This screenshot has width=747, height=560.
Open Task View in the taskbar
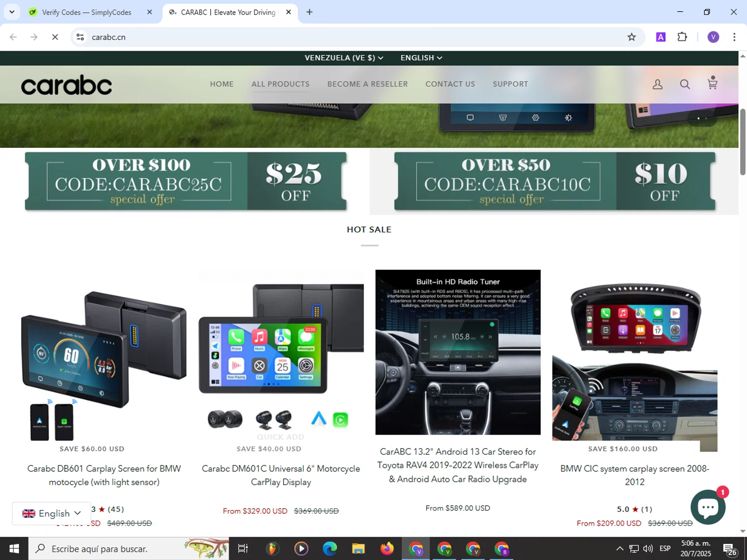pos(243,549)
